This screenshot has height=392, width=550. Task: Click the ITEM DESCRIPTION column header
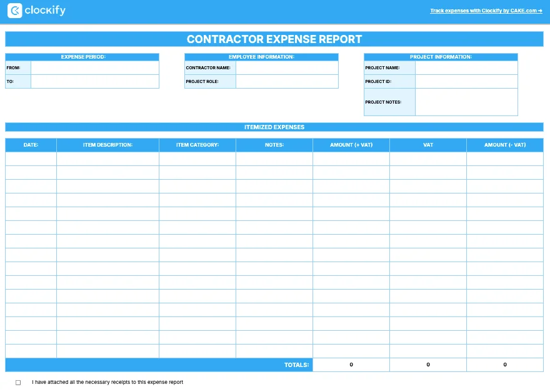click(107, 145)
